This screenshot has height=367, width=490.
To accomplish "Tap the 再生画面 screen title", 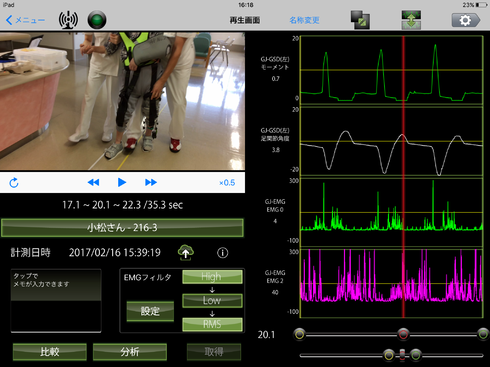I will [245, 20].
